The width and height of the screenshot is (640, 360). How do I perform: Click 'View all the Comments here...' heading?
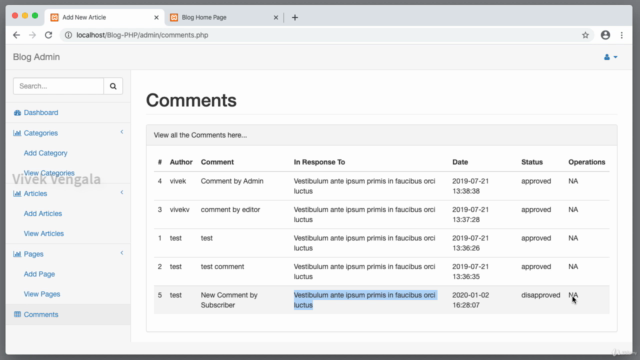click(200, 135)
